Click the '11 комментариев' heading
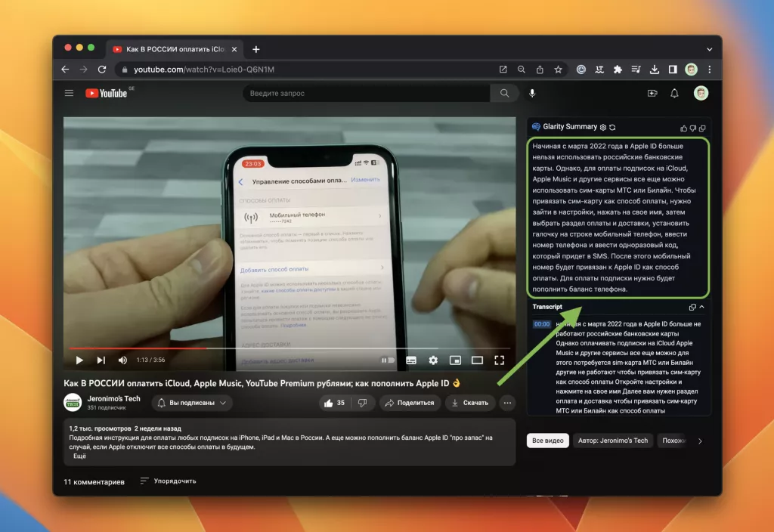Viewport: 774px width, 532px height. pyautogui.click(x=94, y=481)
